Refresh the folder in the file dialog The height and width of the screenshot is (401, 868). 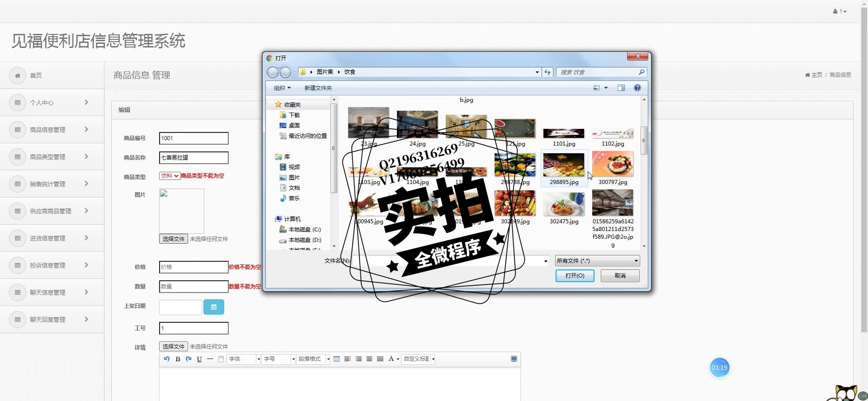pos(547,72)
